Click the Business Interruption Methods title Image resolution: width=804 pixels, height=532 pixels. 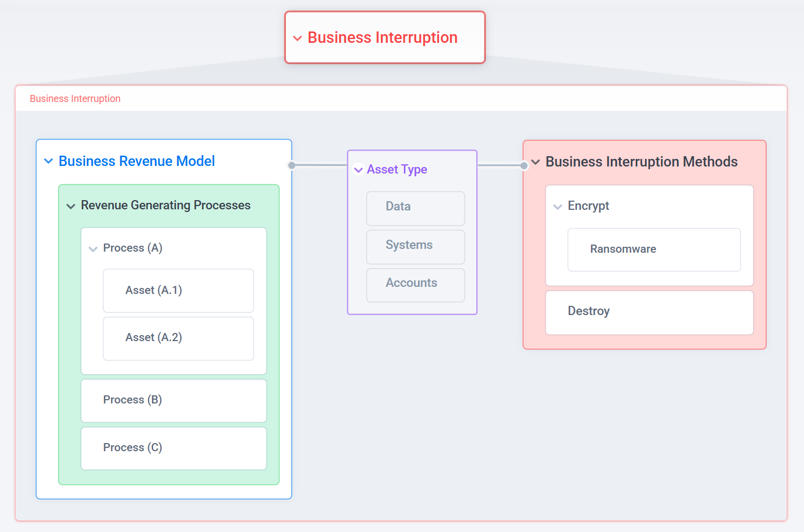click(641, 162)
